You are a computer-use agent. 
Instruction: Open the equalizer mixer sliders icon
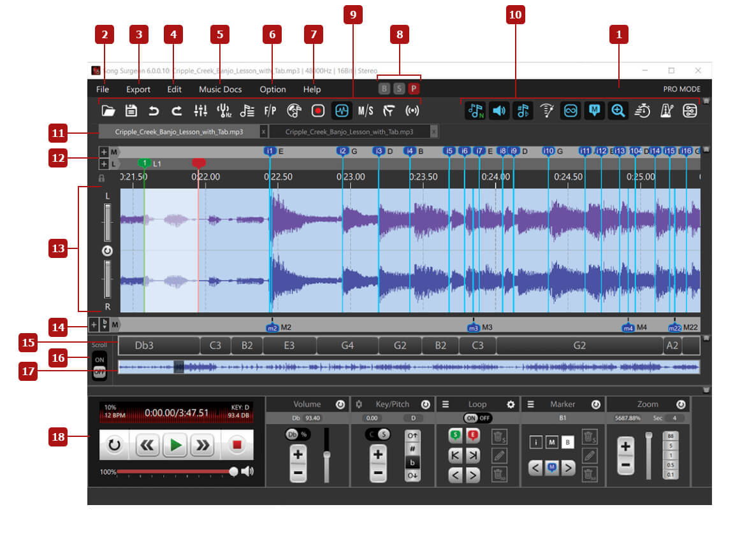click(200, 111)
